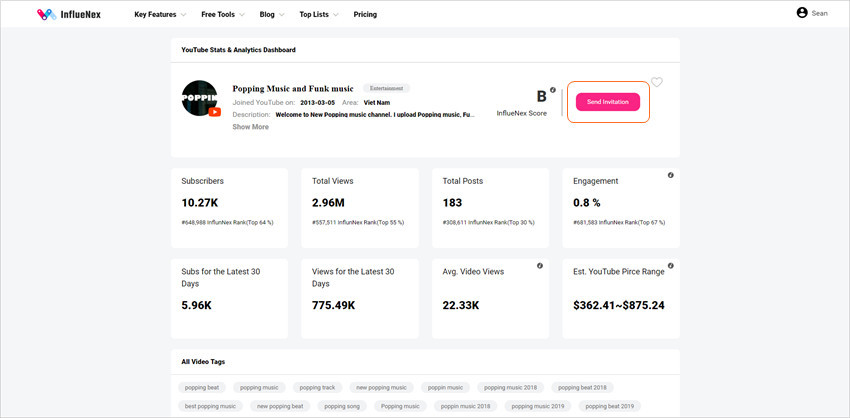This screenshot has height=418, width=850.
Task: Select the 'best popping music' video tag
Action: pyautogui.click(x=210, y=406)
